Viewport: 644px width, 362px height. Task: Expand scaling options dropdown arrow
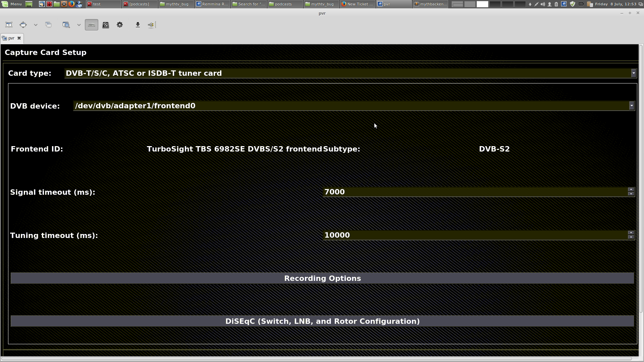pos(79,25)
